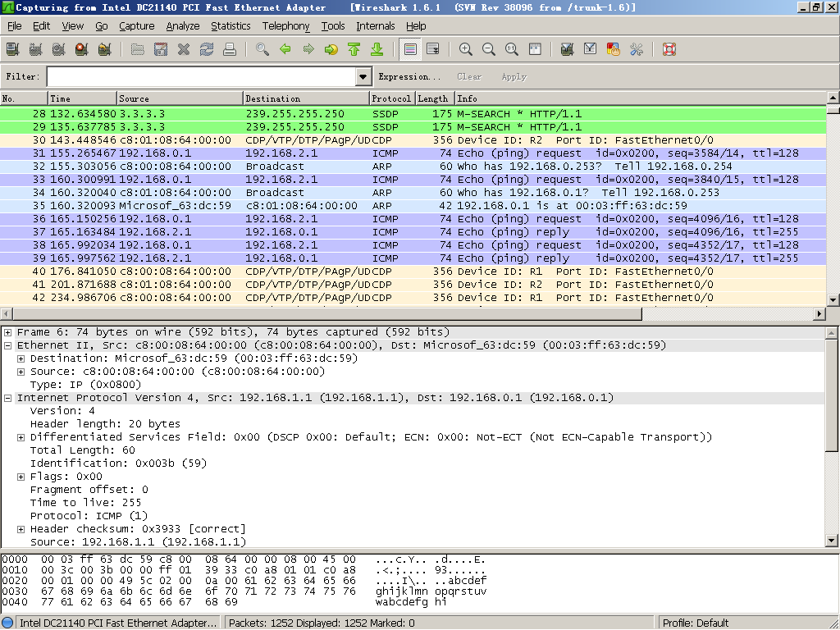
Task: Print packets toolbar icon
Action: pyautogui.click(x=230, y=49)
